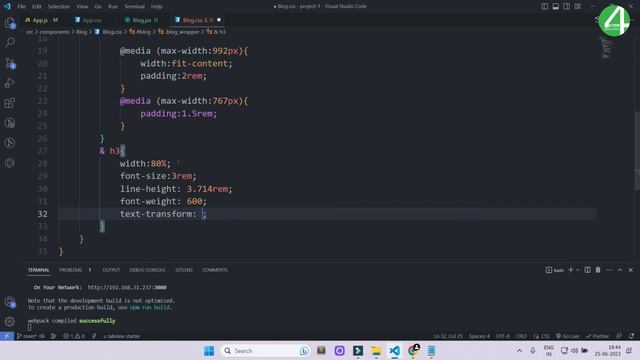The image size is (640, 360).
Task: Click the Ln 32, Col 29 cursor position
Action: (x=448, y=336)
